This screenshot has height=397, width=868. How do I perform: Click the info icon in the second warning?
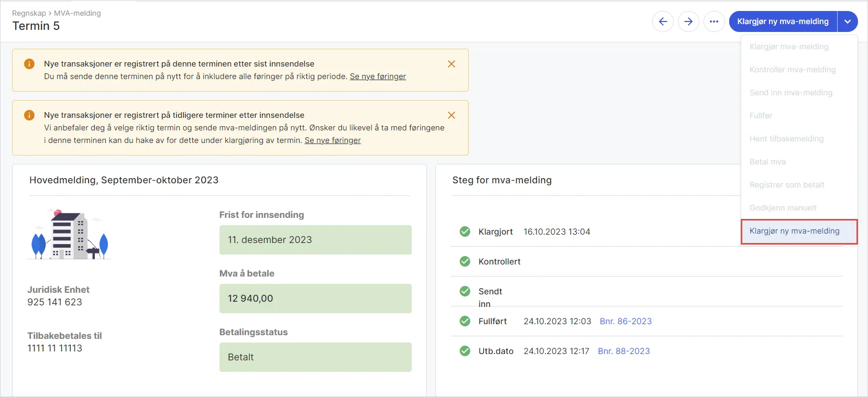29,115
